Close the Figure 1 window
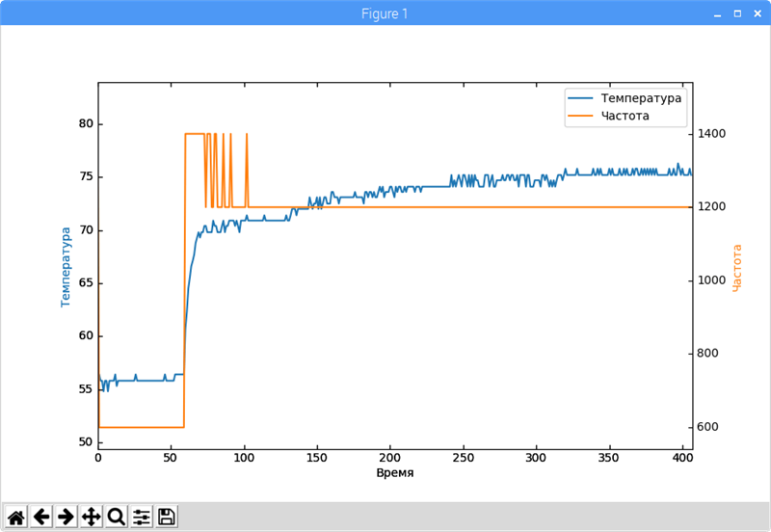This screenshot has height=532, width=771. click(757, 13)
